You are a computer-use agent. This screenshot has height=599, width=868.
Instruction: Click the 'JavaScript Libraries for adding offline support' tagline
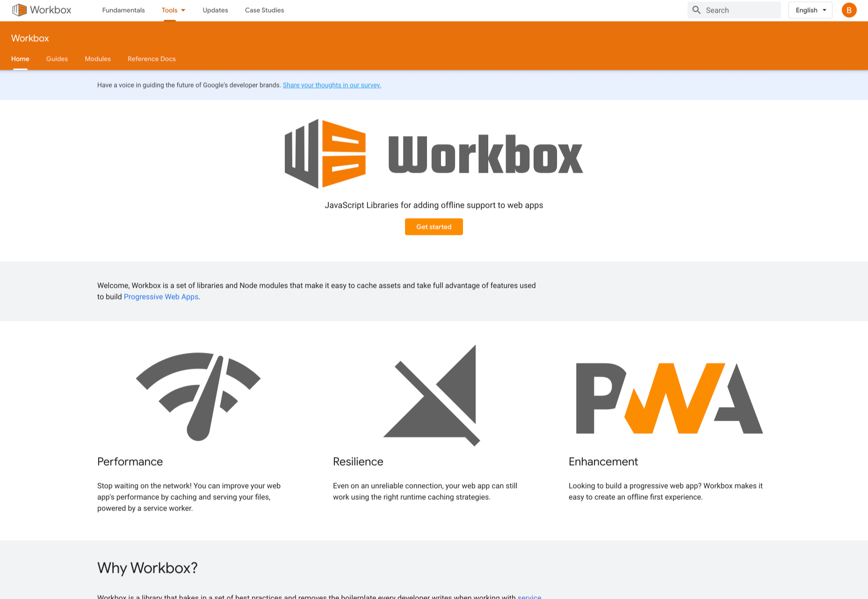pos(434,205)
